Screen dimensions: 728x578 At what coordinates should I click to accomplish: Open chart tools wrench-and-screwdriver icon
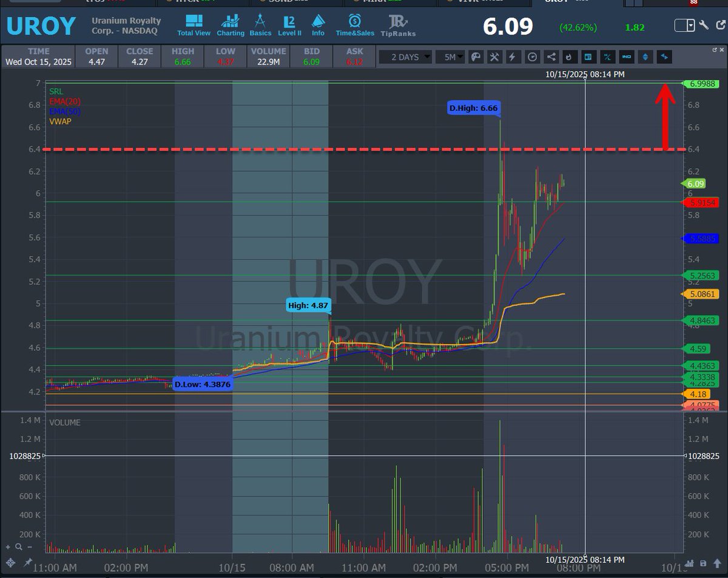tap(494, 57)
